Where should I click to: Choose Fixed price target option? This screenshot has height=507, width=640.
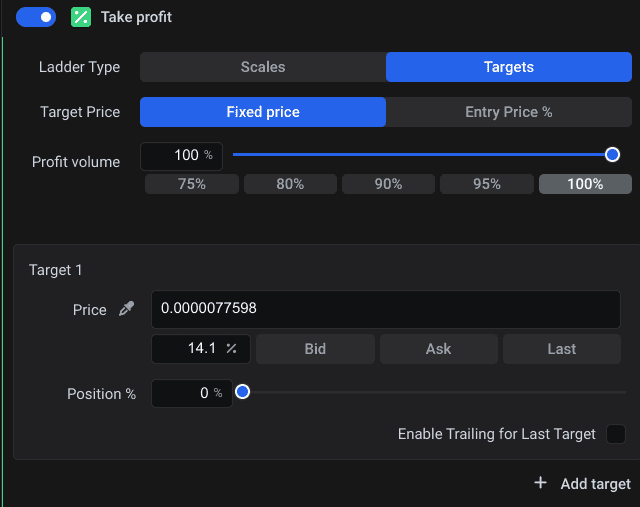[x=263, y=112]
